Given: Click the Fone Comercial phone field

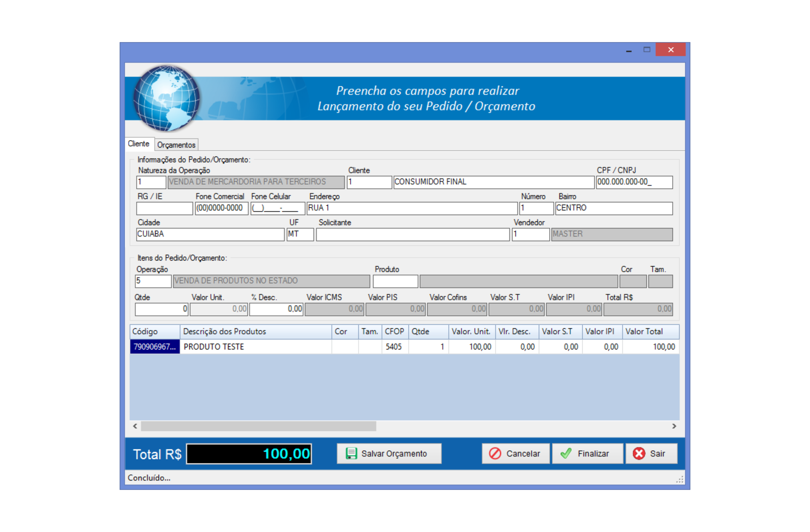Looking at the screenshot, I should click(222, 208).
